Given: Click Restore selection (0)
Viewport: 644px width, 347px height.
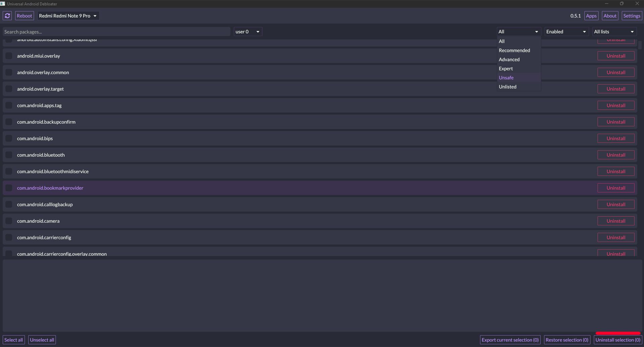Looking at the screenshot, I should [x=567, y=340].
